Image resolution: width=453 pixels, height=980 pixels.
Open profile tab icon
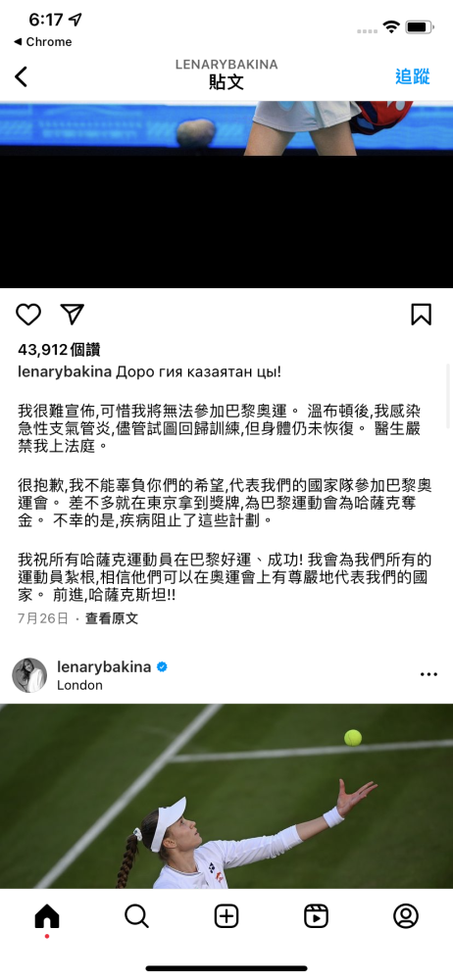pyautogui.click(x=406, y=916)
